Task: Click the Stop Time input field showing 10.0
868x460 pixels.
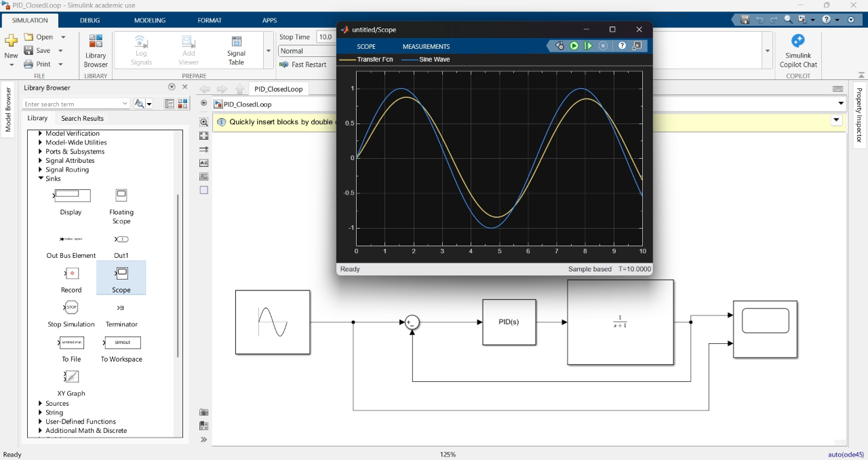Action: point(325,37)
